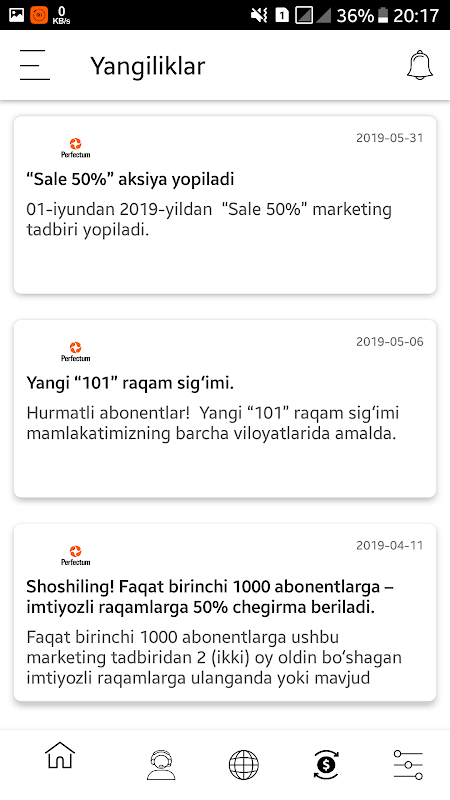The width and height of the screenshot is (450, 800).
Task: Tap the notifications bell icon
Action: (420, 65)
